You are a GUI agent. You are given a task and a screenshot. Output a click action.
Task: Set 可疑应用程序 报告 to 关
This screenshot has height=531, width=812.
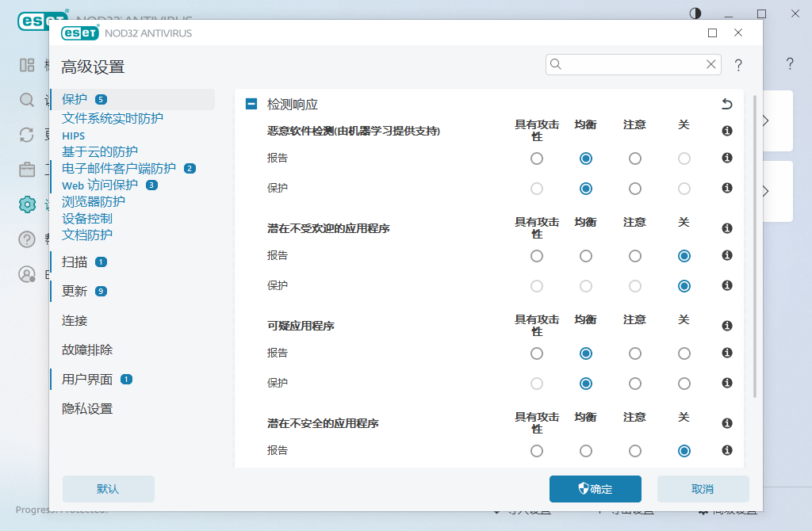click(684, 353)
